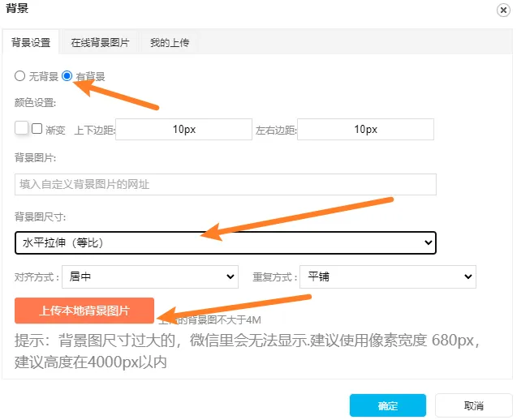517x420 pixels.
Task: Focus the custom background image URL field
Action: 226,184
